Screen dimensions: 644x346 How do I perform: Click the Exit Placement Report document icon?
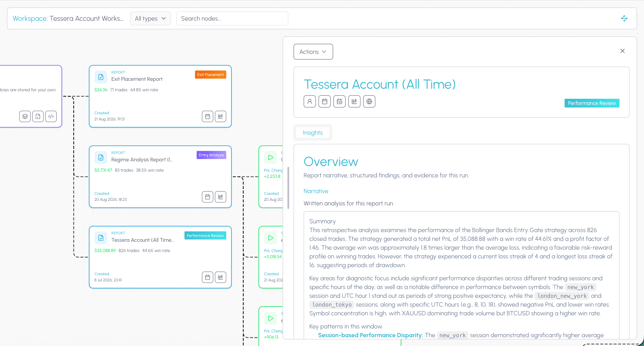pyautogui.click(x=101, y=77)
